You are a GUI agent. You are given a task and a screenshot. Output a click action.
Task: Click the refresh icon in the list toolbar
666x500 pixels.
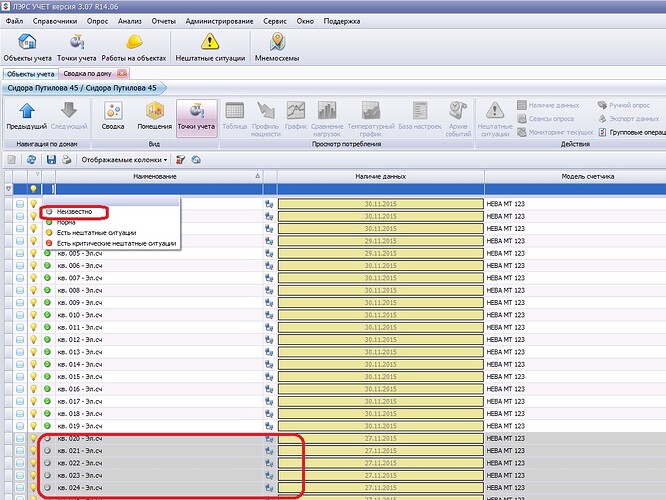tap(31, 160)
